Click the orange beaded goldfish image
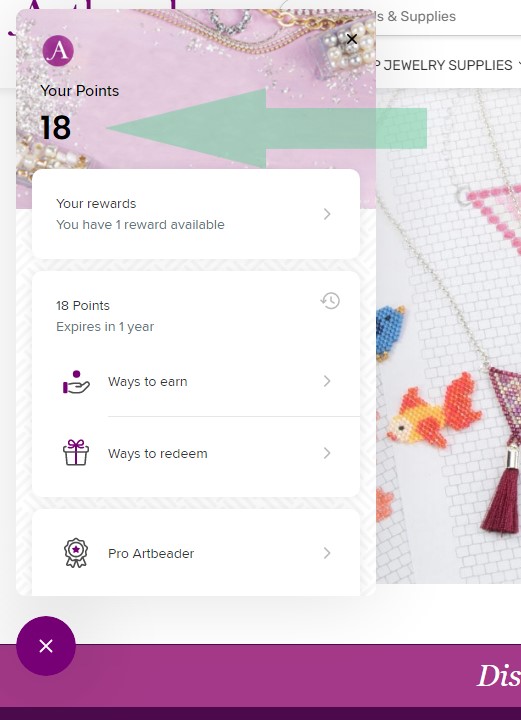The image size is (521, 720). click(434, 412)
